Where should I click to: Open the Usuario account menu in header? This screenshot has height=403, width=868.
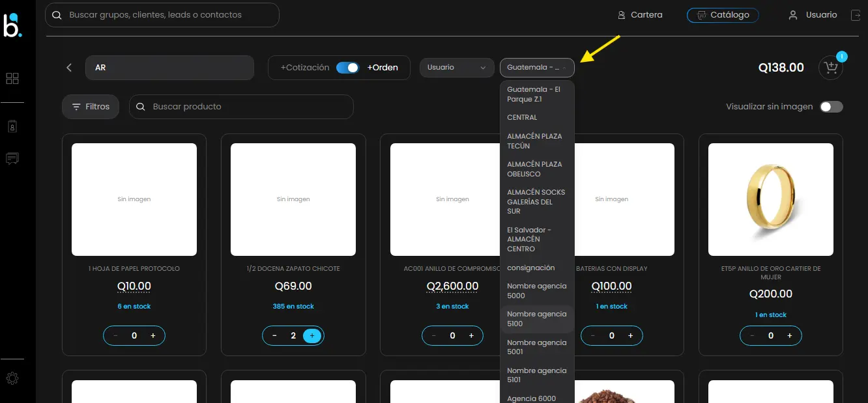click(813, 15)
